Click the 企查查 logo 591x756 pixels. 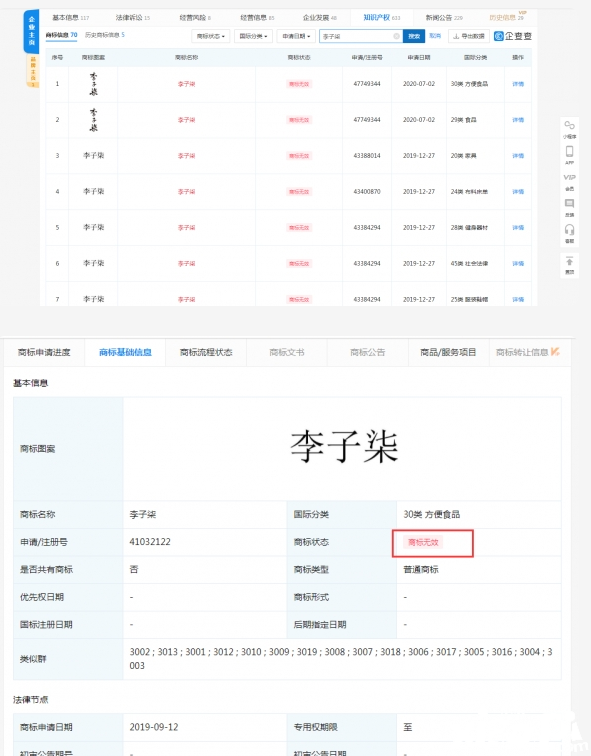513,36
